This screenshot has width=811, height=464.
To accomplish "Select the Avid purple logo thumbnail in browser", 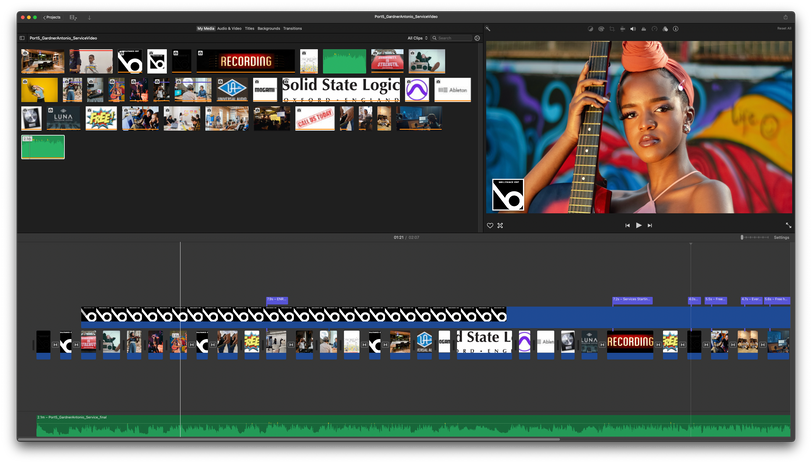I will tap(417, 89).
